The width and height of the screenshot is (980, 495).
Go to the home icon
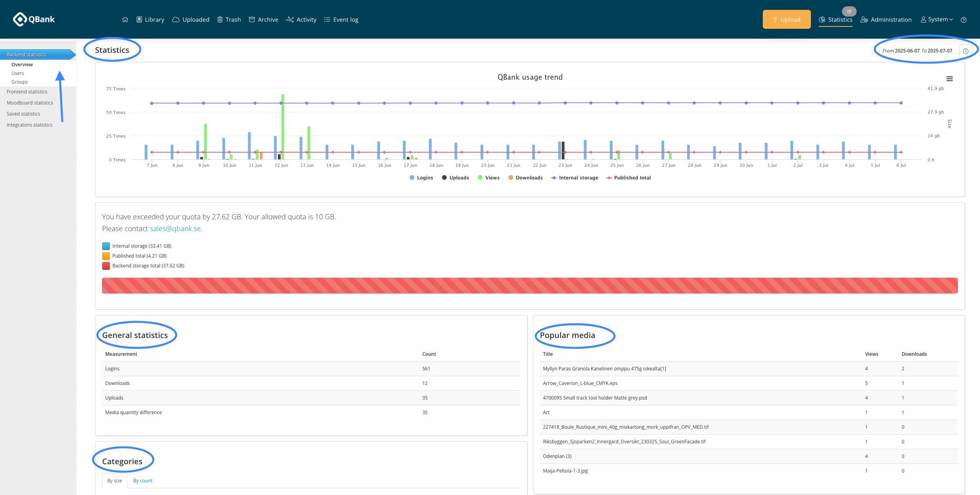pos(125,20)
